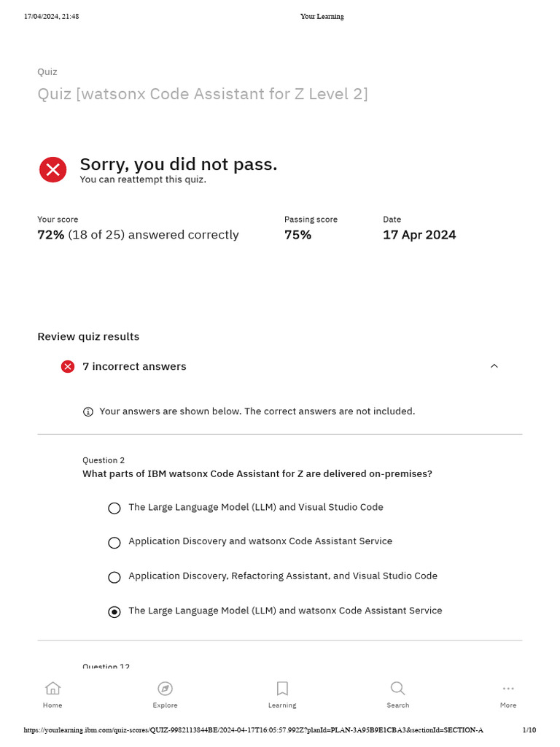Screen dimensions: 560x747
Task: Collapse the incorrect answers section chevron
Action: 494,366
